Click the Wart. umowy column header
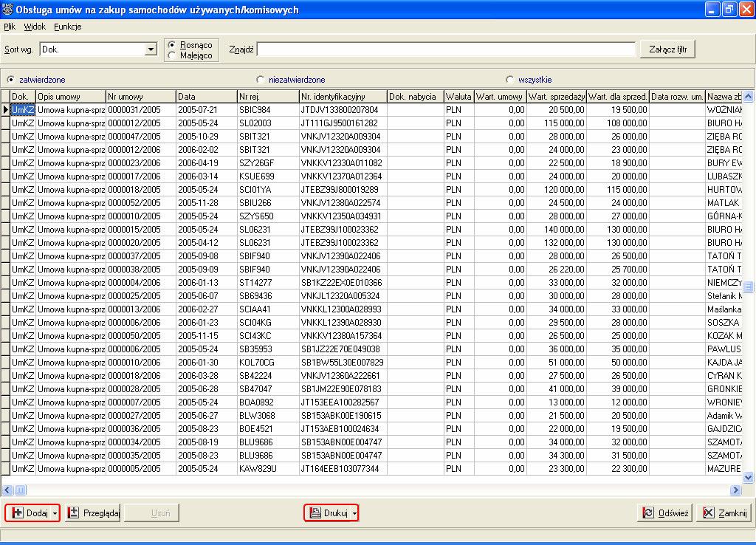 pos(501,97)
